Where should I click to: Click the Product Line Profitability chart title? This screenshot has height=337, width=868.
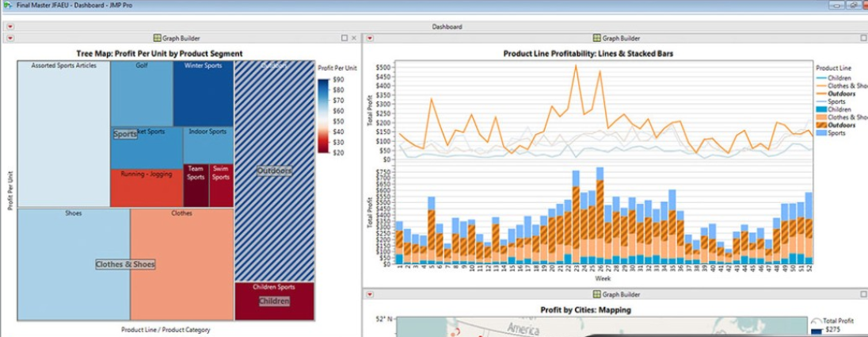point(588,54)
